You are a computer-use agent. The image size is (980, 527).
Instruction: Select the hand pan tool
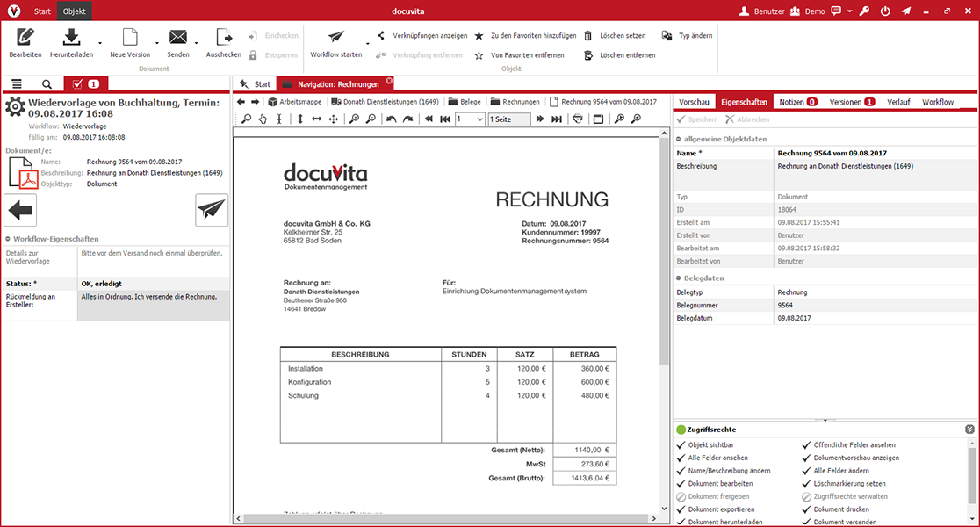pos(263,119)
